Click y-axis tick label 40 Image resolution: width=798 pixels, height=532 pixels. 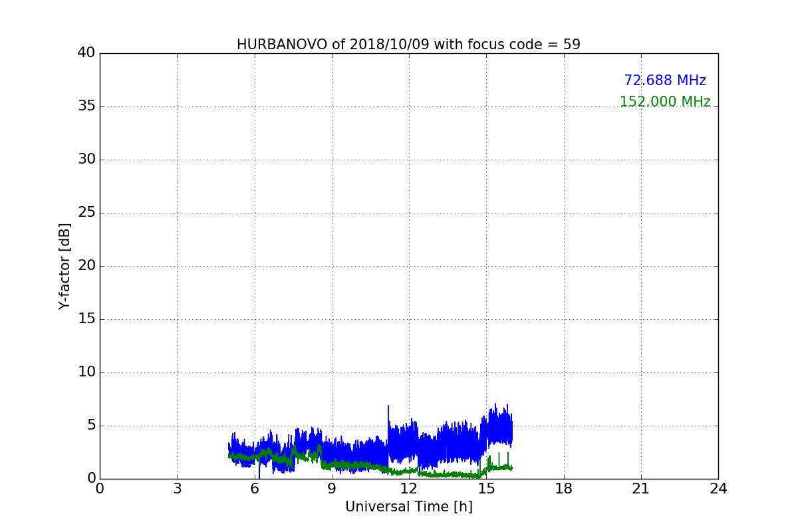tap(86, 53)
